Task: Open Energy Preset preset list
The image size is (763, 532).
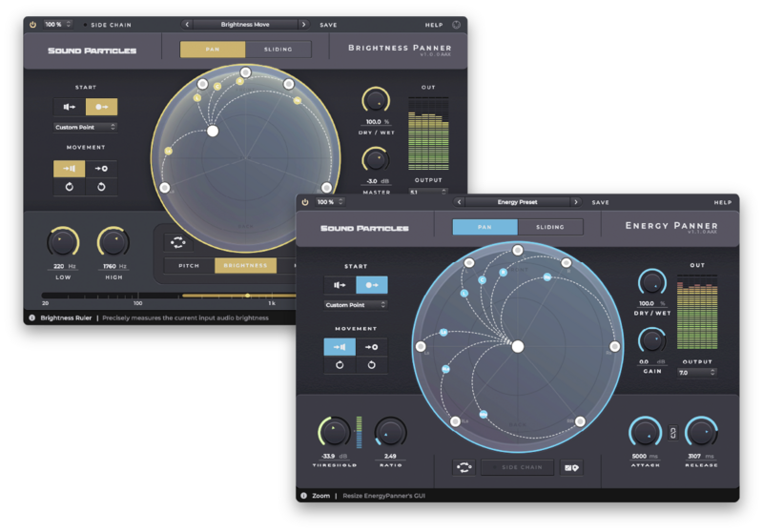Action: pos(517,202)
